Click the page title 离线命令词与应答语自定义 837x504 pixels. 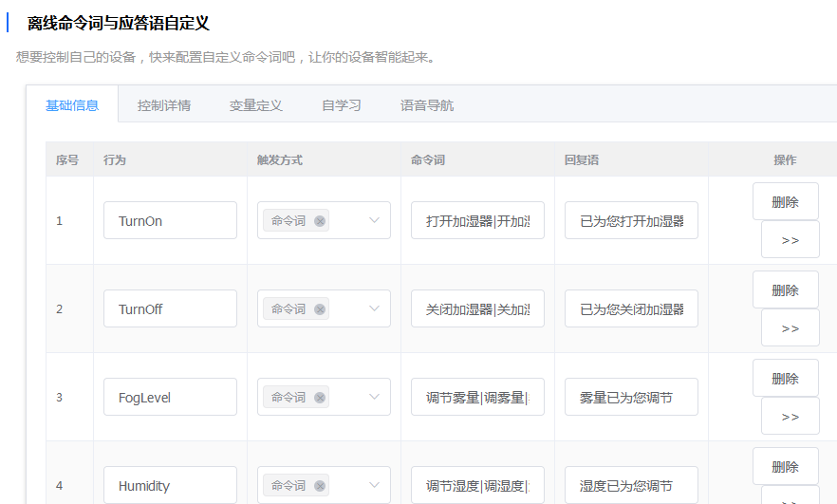118,23
